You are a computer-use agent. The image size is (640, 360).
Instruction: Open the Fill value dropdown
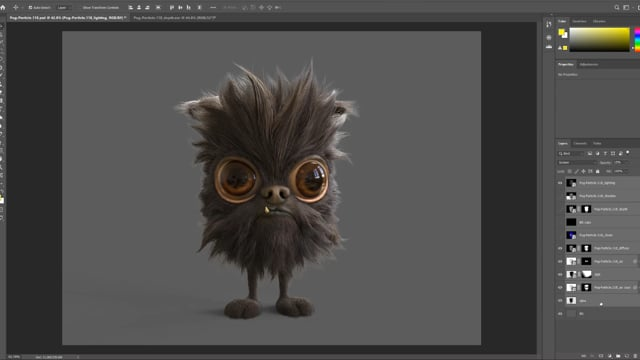point(621,171)
